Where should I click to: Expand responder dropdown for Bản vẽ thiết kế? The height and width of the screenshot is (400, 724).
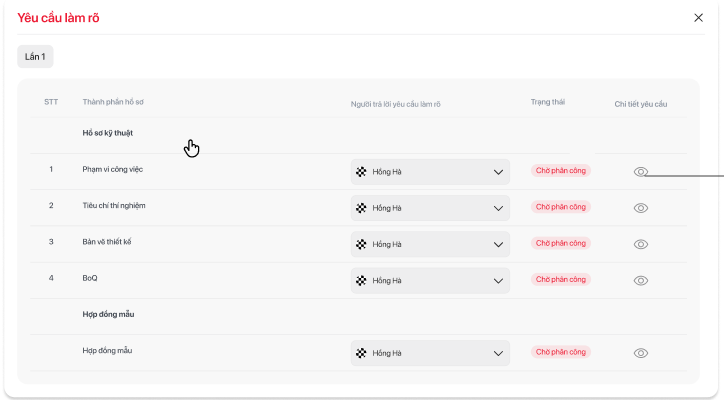pyautogui.click(x=498, y=244)
